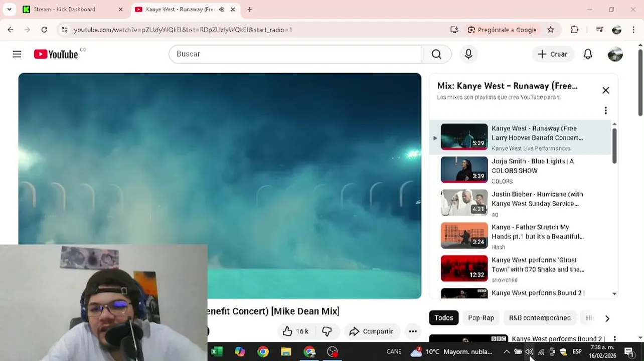
Task: Click channel name Kanye West Live Performances
Action: (531, 148)
